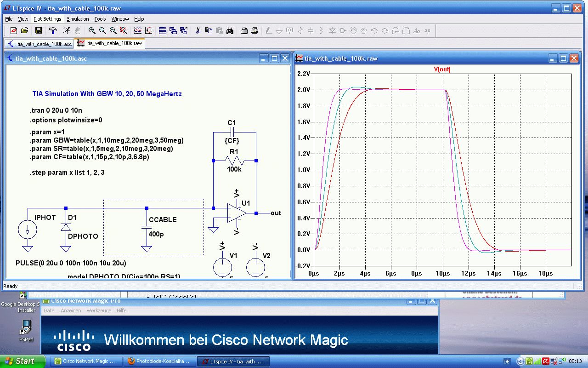This screenshot has height=368, width=588.
Task: Run the simulation with running-man icon
Action: coord(67,31)
